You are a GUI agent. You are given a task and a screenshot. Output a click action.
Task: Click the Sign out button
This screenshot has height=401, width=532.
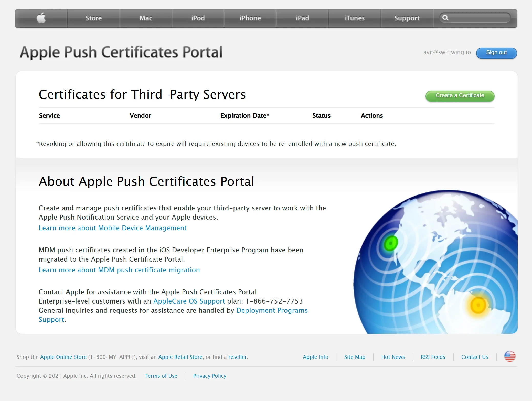pyautogui.click(x=496, y=53)
